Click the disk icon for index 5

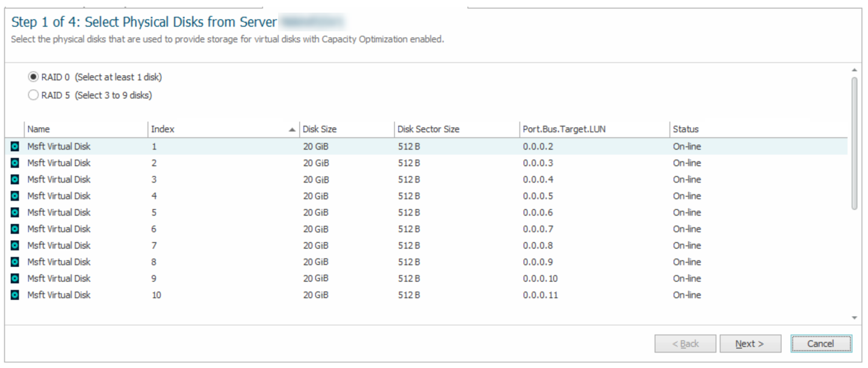click(15, 213)
